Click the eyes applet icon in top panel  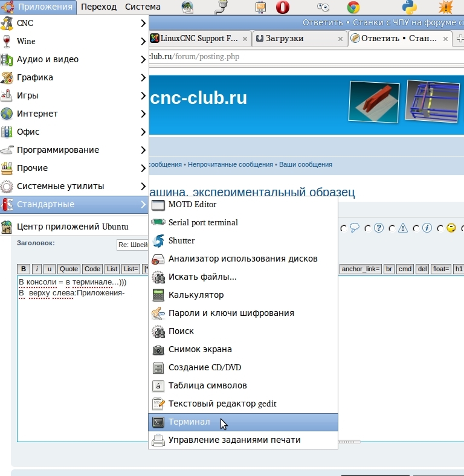coord(323,7)
